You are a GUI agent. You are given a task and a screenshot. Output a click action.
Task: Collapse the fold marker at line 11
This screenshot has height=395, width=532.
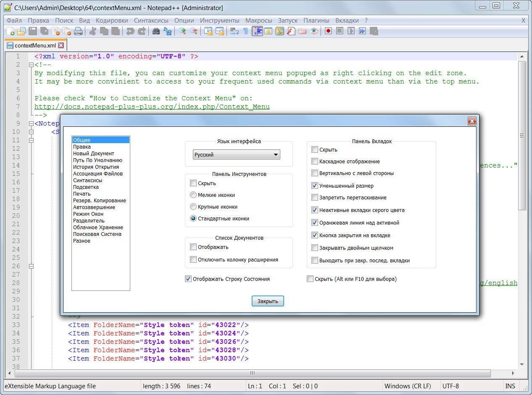(x=31, y=140)
